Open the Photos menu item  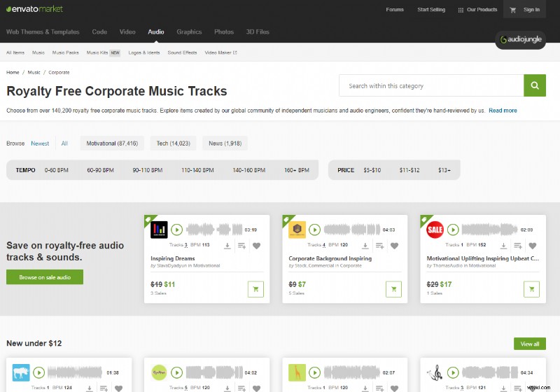(x=224, y=31)
